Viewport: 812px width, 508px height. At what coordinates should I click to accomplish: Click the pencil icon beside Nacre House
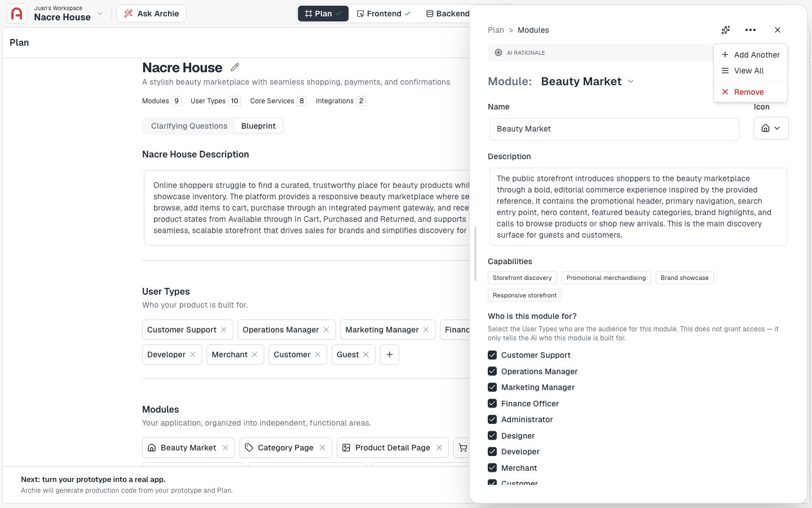[x=235, y=67]
